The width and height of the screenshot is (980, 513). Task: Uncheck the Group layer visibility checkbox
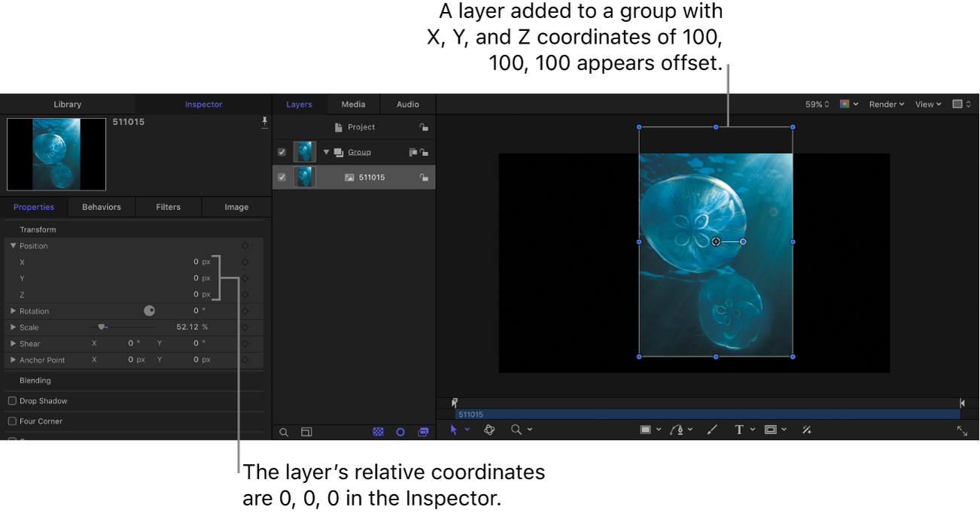coord(282,152)
